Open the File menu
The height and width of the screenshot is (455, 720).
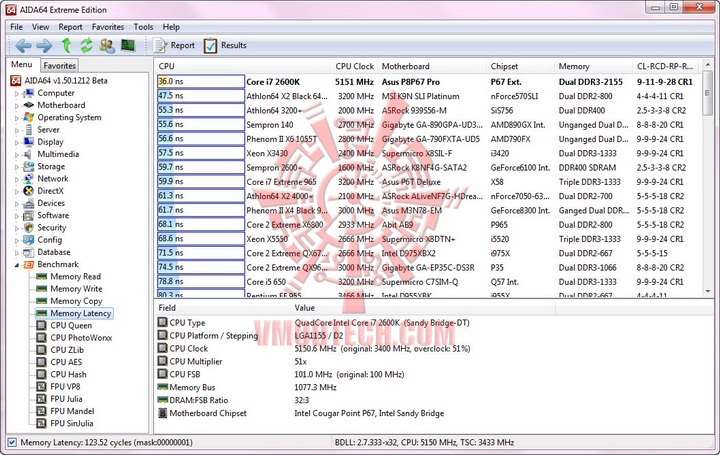pyautogui.click(x=17, y=27)
